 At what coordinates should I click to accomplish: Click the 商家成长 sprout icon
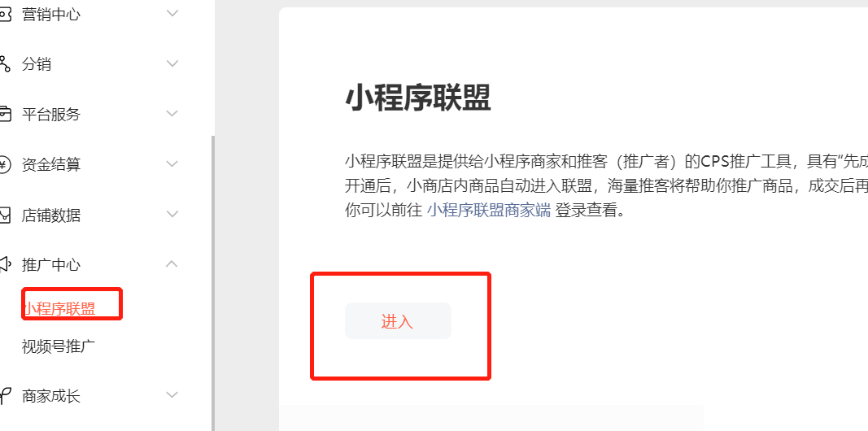4,395
